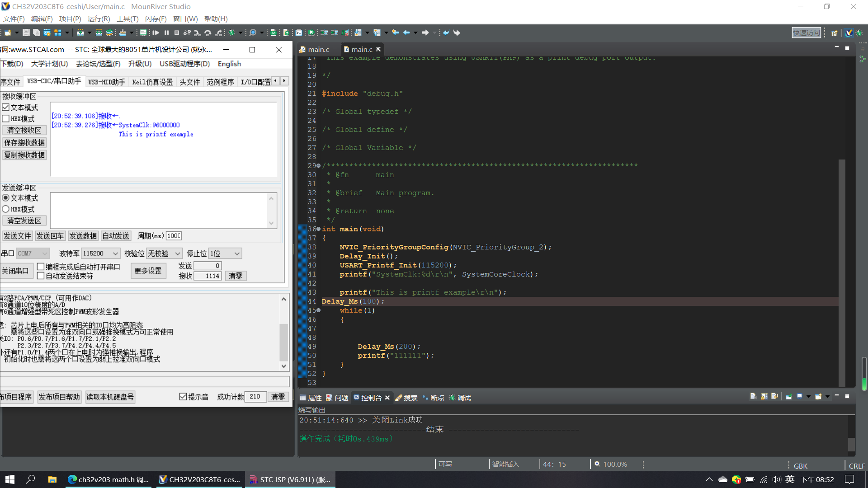Click the Save All toolbar icon
The image size is (868, 488).
pyautogui.click(x=36, y=33)
